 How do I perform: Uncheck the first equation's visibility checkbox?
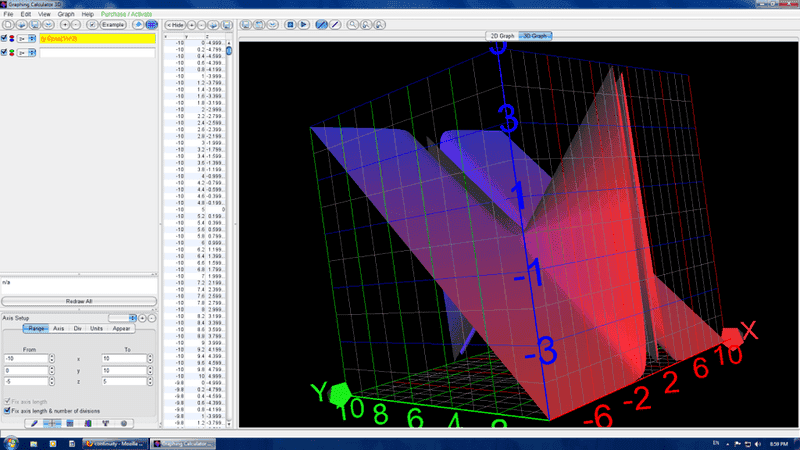point(5,40)
